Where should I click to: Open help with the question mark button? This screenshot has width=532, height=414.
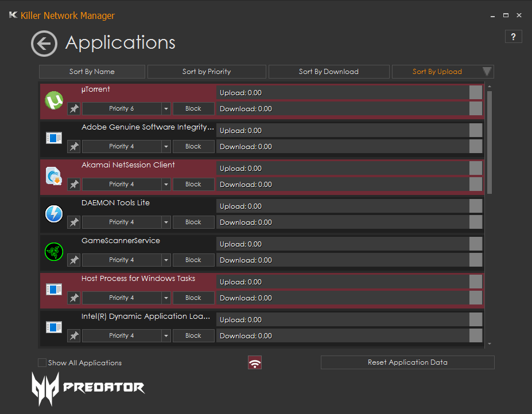coord(513,36)
